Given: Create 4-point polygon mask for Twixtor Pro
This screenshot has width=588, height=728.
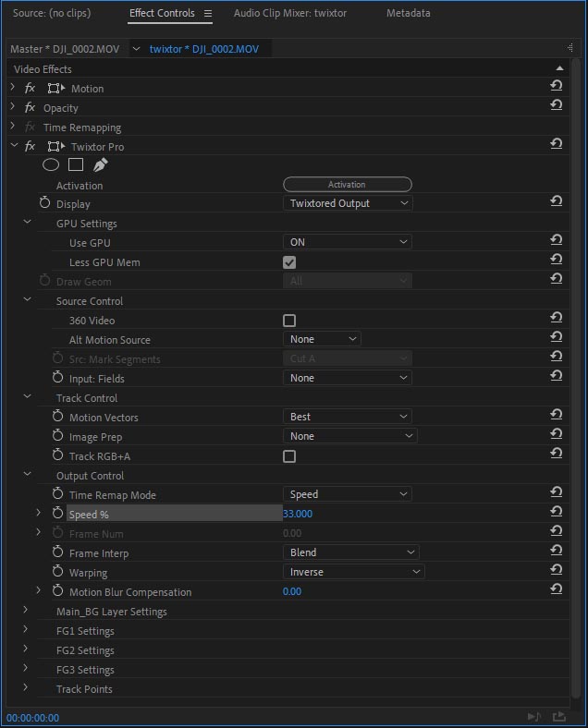Looking at the screenshot, I should pyautogui.click(x=76, y=164).
